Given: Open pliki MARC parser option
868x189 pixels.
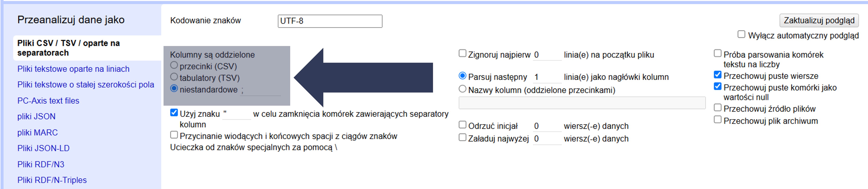Looking at the screenshot, I should point(37,133).
